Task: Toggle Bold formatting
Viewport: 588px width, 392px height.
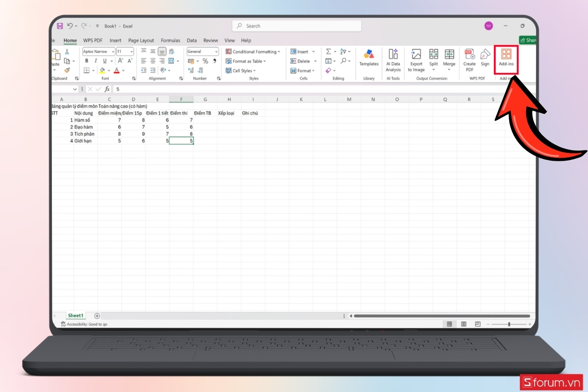Action: pyautogui.click(x=87, y=61)
